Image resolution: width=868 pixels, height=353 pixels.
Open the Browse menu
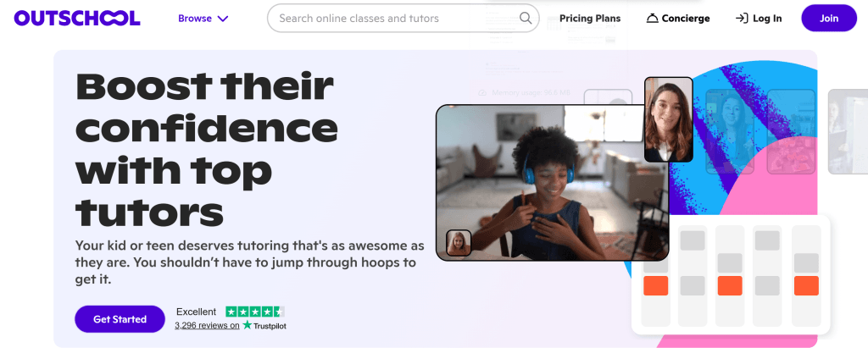point(203,19)
